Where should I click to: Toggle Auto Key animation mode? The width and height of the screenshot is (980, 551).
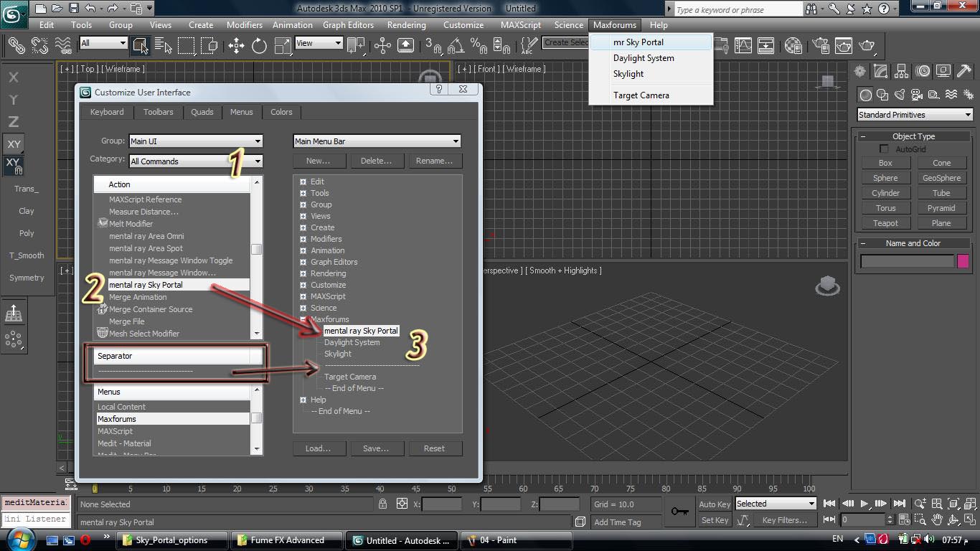tap(715, 504)
